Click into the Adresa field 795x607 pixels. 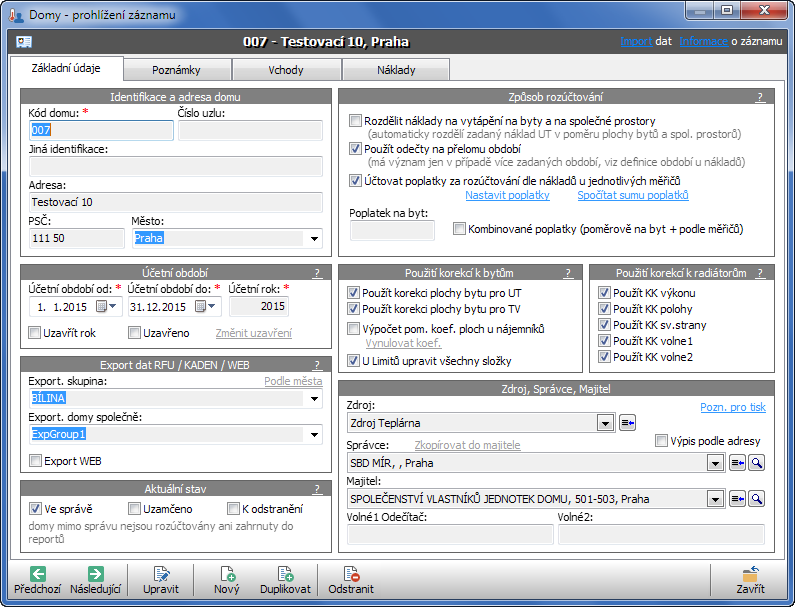click(175, 202)
